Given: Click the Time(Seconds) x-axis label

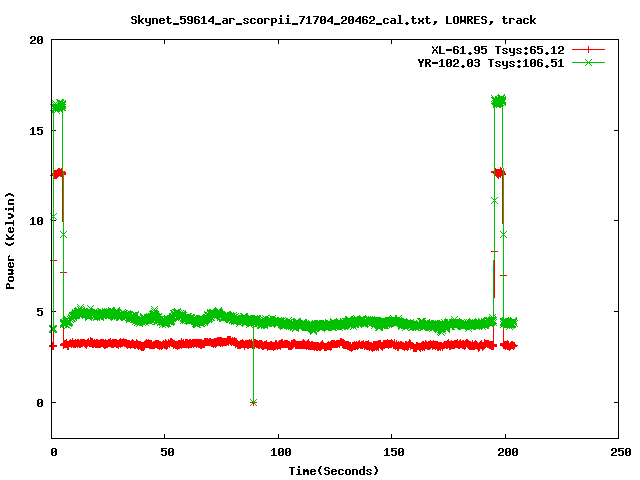Looking at the screenshot, I should click(x=333, y=471).
